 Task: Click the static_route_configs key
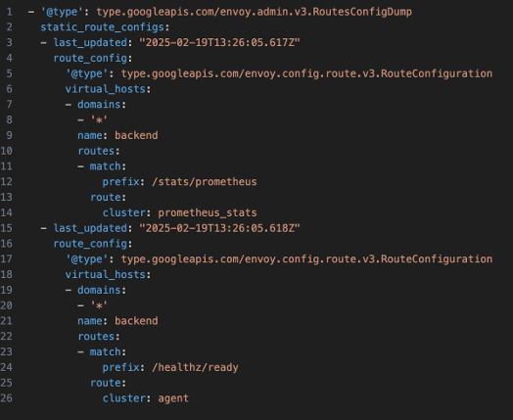pyautogui.click(x=102, y=27)
